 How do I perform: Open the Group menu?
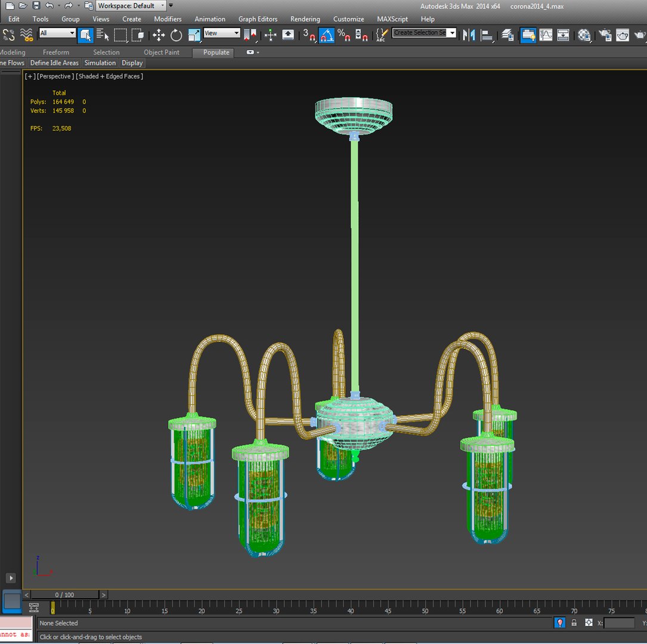[x=70, y=19]
